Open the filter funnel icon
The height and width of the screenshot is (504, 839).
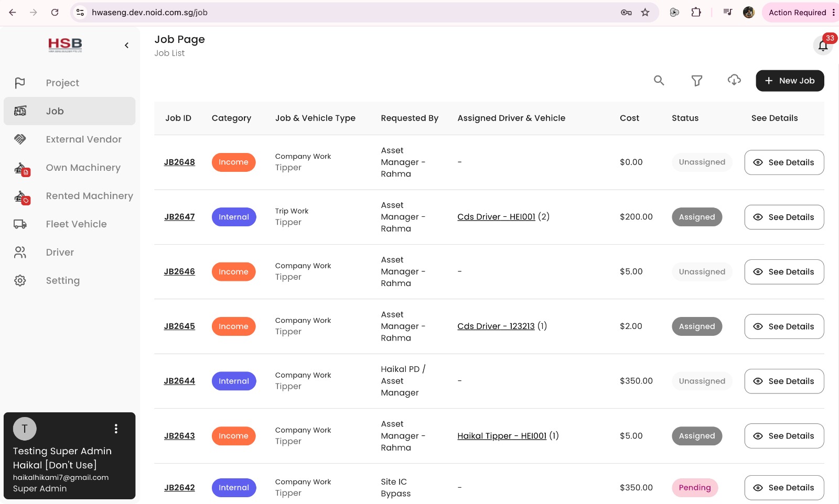(697, 81)
